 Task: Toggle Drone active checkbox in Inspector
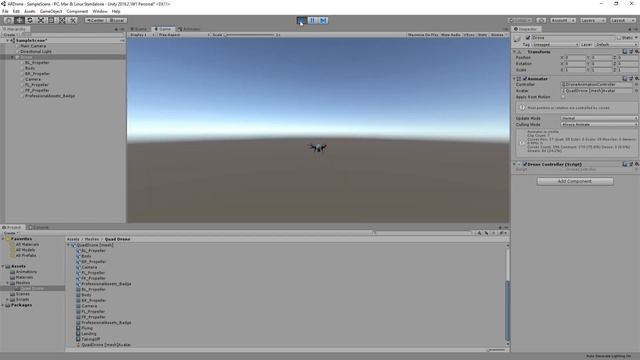click(528, 38)
